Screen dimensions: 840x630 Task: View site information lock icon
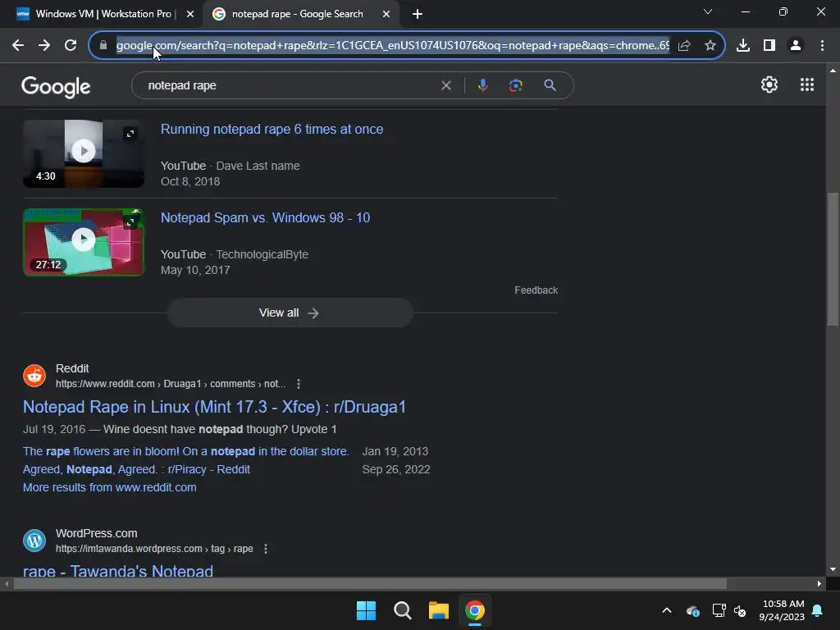pos(103,46)
